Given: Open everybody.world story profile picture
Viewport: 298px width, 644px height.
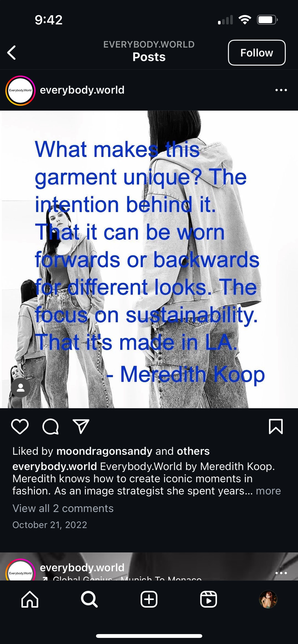Looking at the screenshot, I should pos(20,90).
